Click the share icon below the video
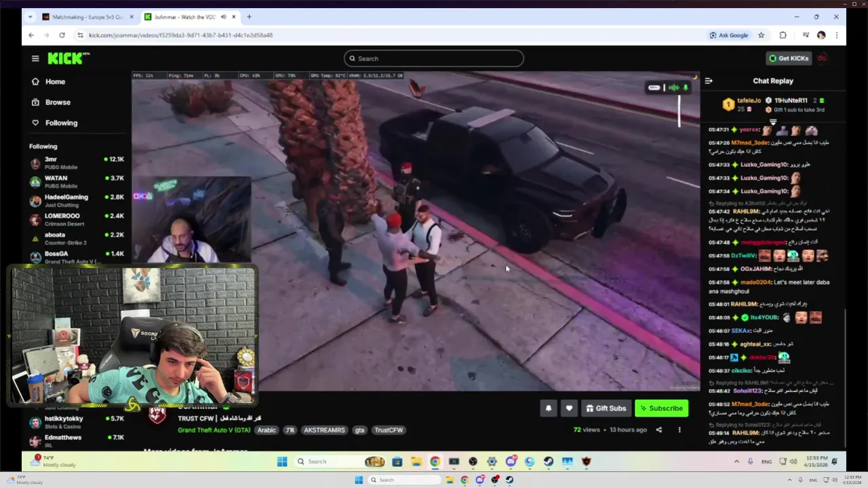The height and width of the screenshot is (488, 868). (658, 430)
